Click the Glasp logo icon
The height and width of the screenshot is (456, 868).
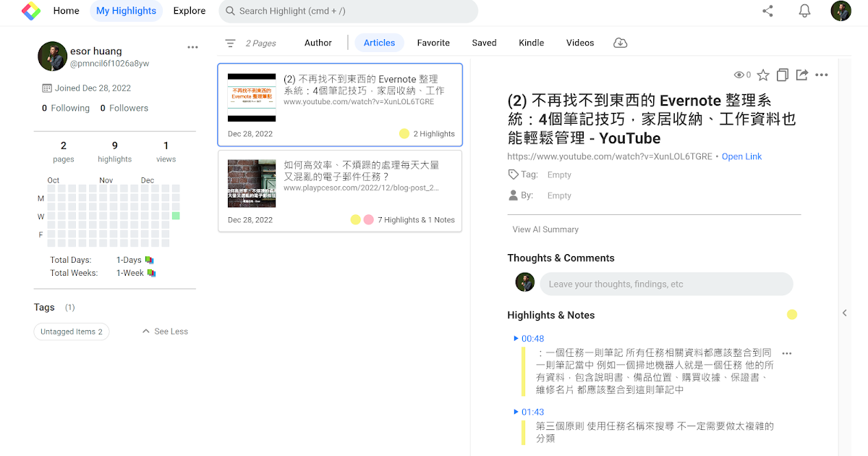point(31,11)
